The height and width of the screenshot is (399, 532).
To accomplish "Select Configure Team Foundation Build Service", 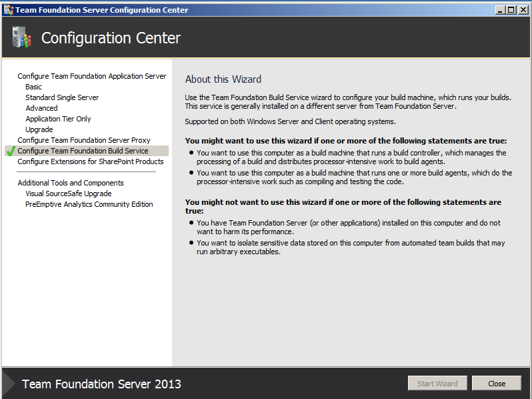I will click(x=87, y=151).
